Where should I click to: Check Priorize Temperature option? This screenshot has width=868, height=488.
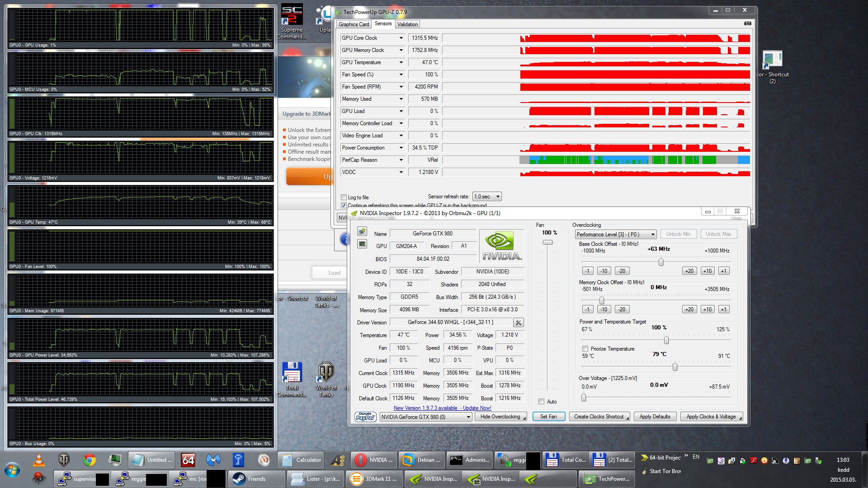pyautogui.click(x=585, y=349)
